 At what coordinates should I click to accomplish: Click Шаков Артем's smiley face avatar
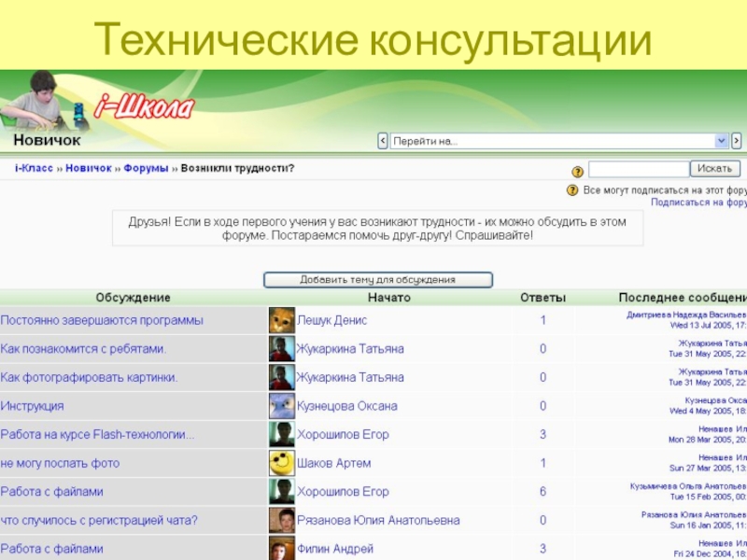click(x=281, y=463)
